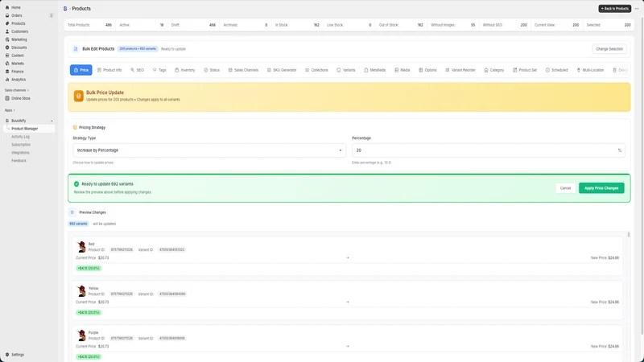644x362 pixels.
Task: Click the Pricing Strategy icon
Action: (x=75, y=127)
